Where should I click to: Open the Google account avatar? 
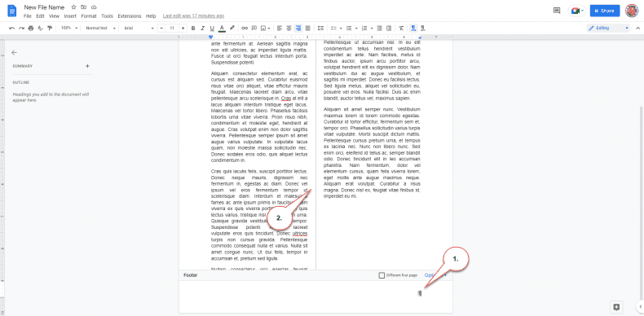tap(632, 11)
